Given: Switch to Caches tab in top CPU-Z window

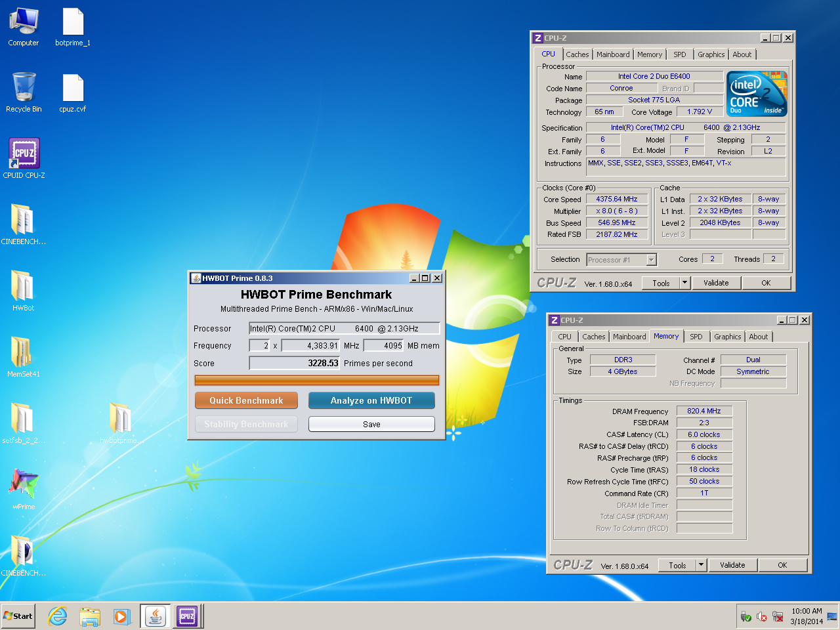Looking at the screenshot, I should [577, 54].
